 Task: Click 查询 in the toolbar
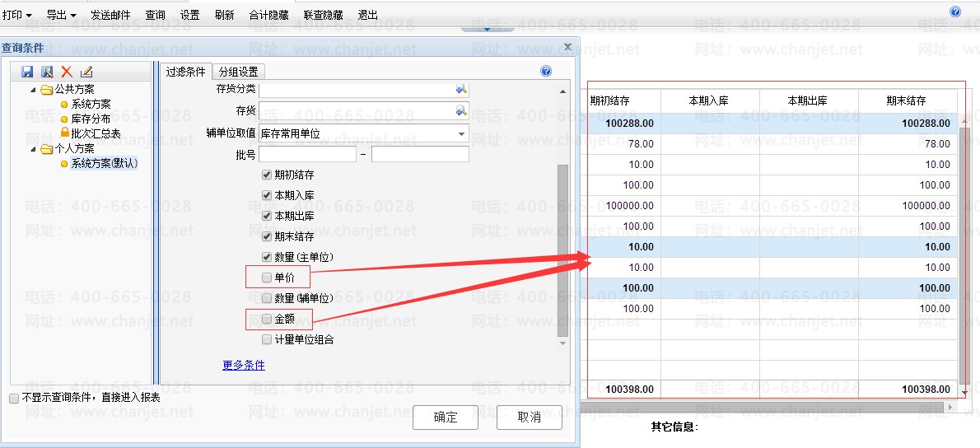[x=155, y=15]
